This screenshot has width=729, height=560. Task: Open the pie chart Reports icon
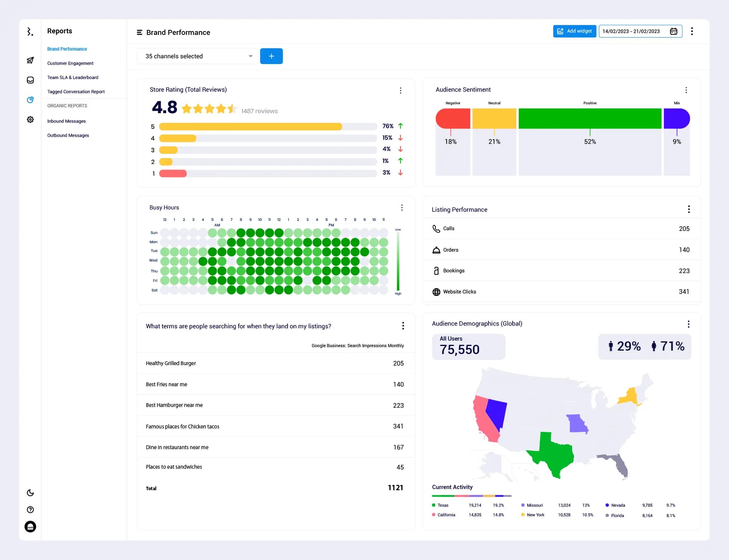30,100
